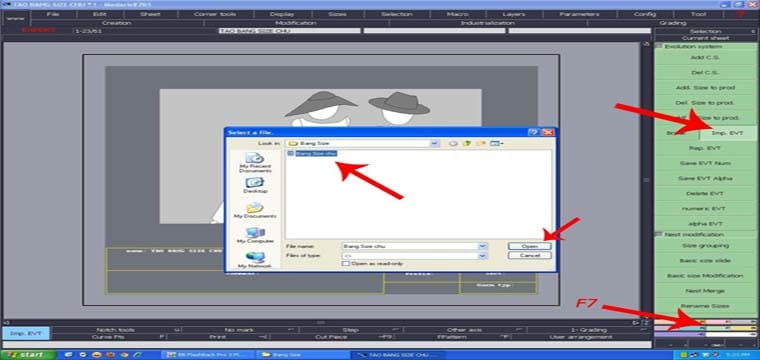Collapse the Nest modification section
The image size is (760, 360).
click(x=659, y=235)
